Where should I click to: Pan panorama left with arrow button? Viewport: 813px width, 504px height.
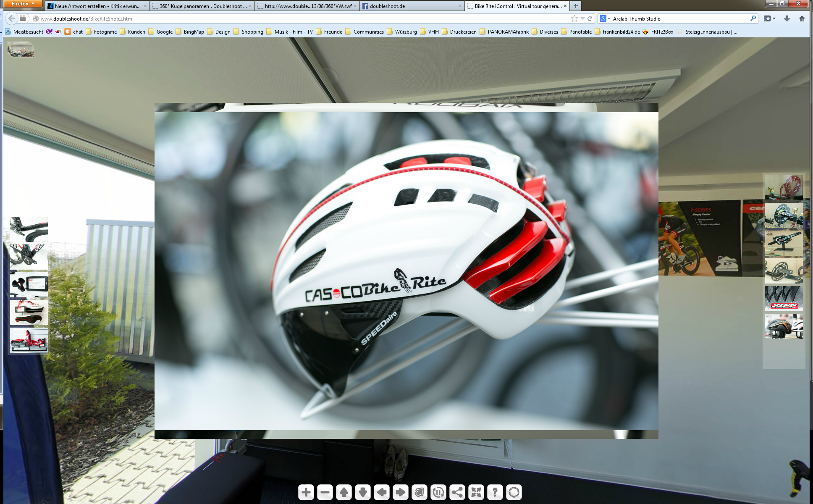click(382, 492)
